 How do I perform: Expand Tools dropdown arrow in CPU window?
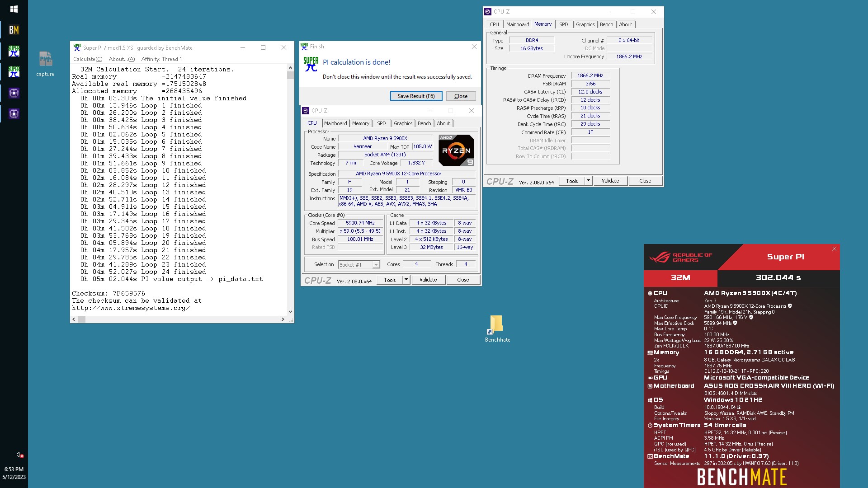pos(406,280)
